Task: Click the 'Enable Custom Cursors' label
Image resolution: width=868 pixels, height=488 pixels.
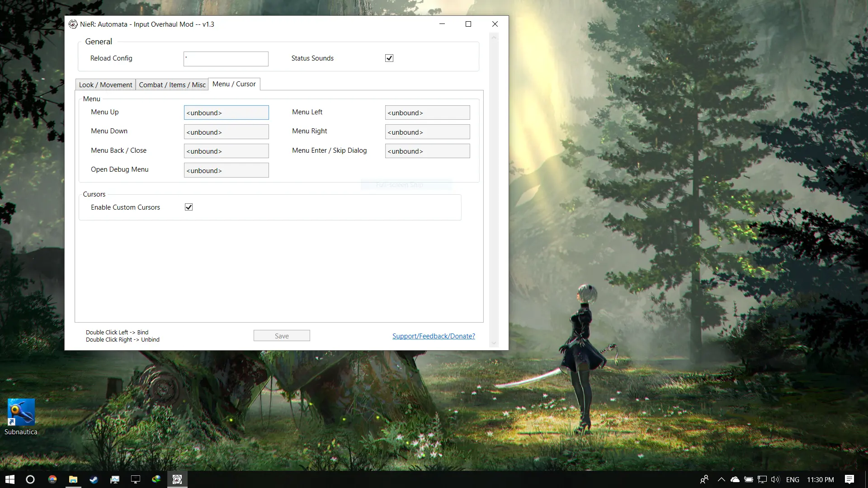Action: point(125,207)
